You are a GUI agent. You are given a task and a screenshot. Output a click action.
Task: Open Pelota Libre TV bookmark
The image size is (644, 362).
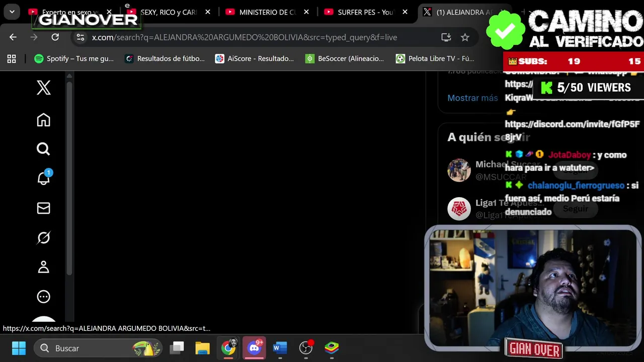pos(435,59)
